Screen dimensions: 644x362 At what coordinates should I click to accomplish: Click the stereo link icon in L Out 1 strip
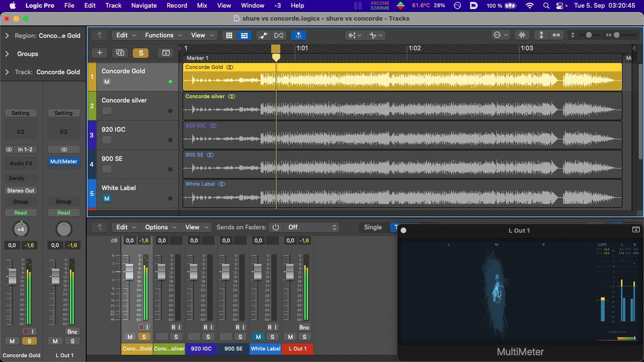coord(64,149)
